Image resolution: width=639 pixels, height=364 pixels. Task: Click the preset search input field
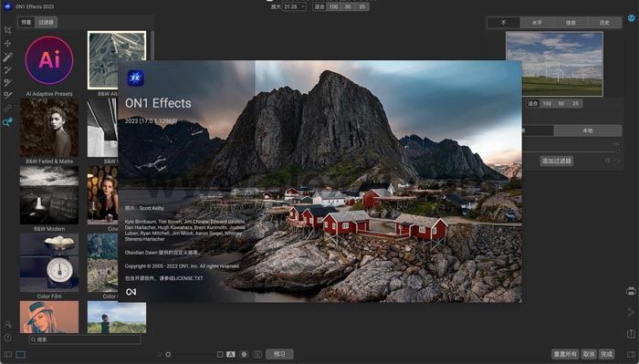85,339
